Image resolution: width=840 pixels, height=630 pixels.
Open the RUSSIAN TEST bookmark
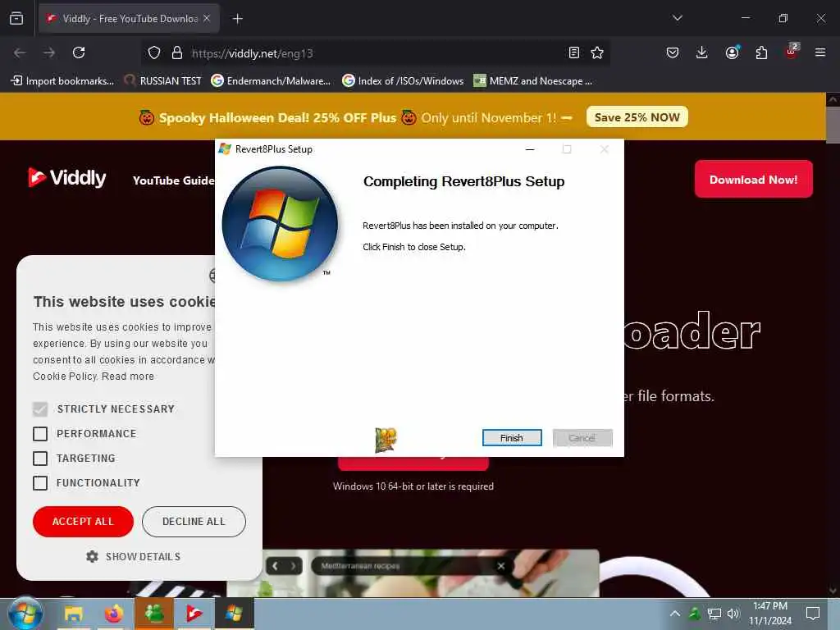tap(163, 81)
